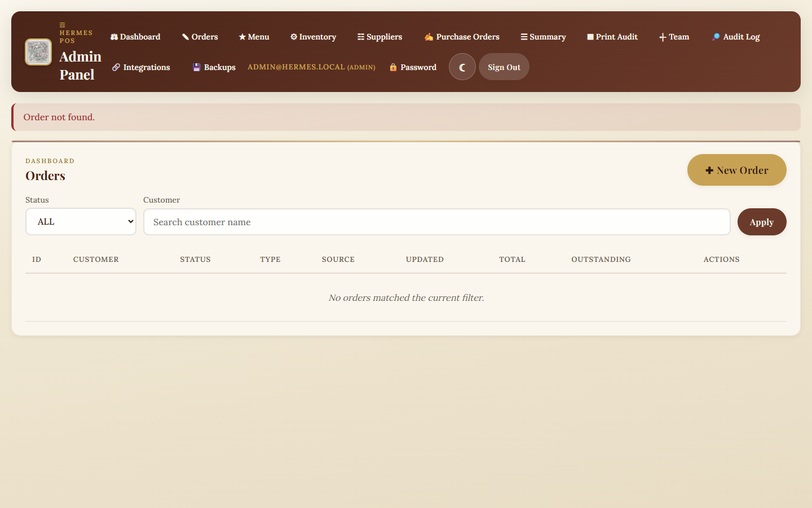Select ALL in the Status combo box
Screen dimensions: 812x508
[81, 221]
